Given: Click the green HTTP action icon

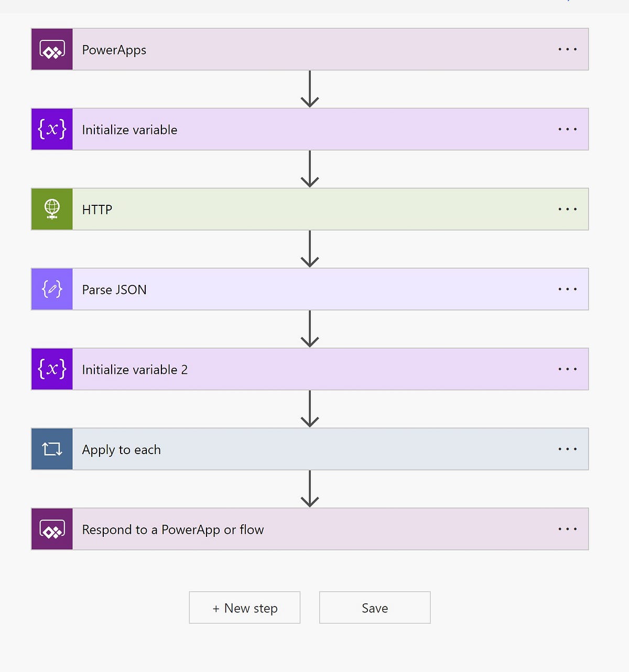Looking at the screenshot, I should pyautogui.click(x=51, y=209).
